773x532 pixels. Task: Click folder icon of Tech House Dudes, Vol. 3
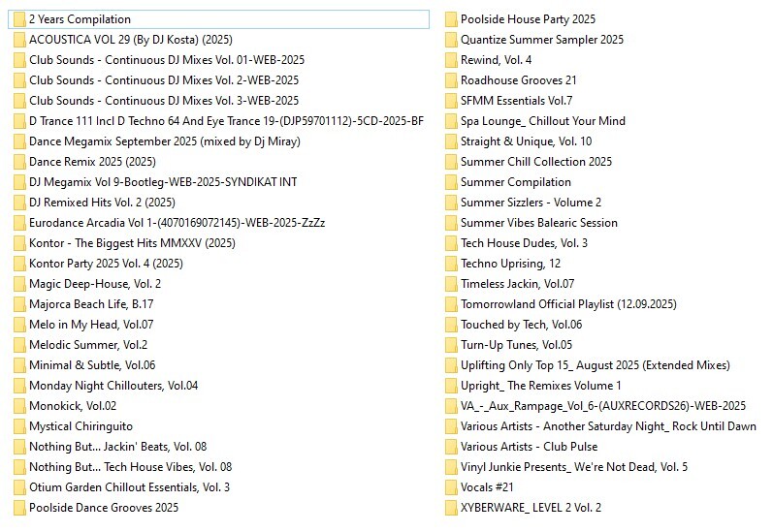tap(451, 243)
